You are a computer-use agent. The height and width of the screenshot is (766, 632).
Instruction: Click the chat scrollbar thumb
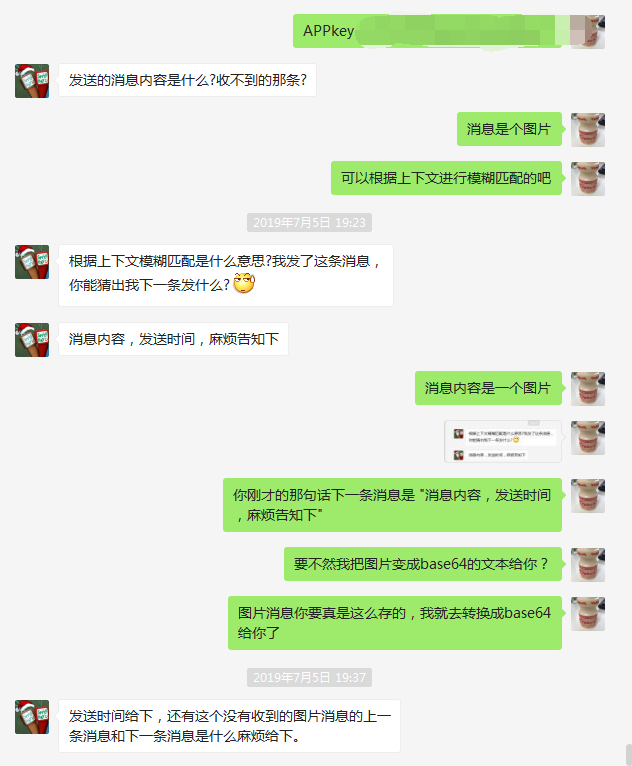(629, 755)
